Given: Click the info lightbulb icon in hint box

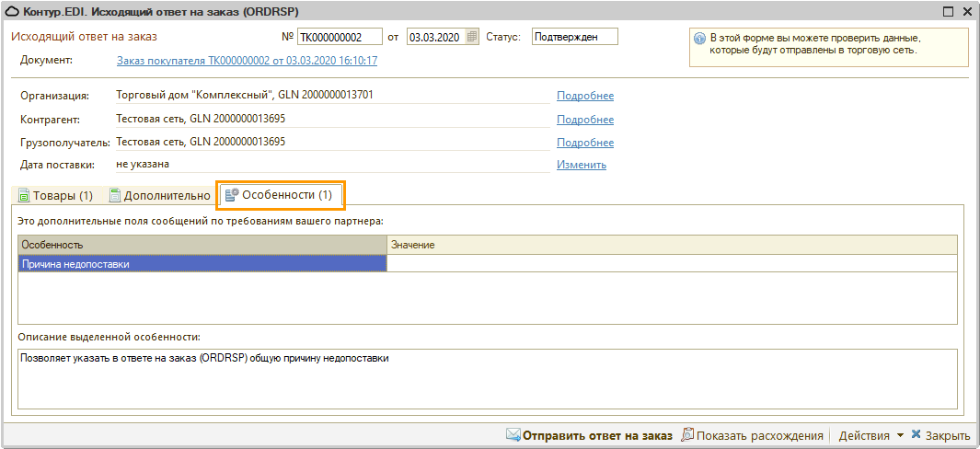Looking at the screenshot, I should click(x=699, y=40).
